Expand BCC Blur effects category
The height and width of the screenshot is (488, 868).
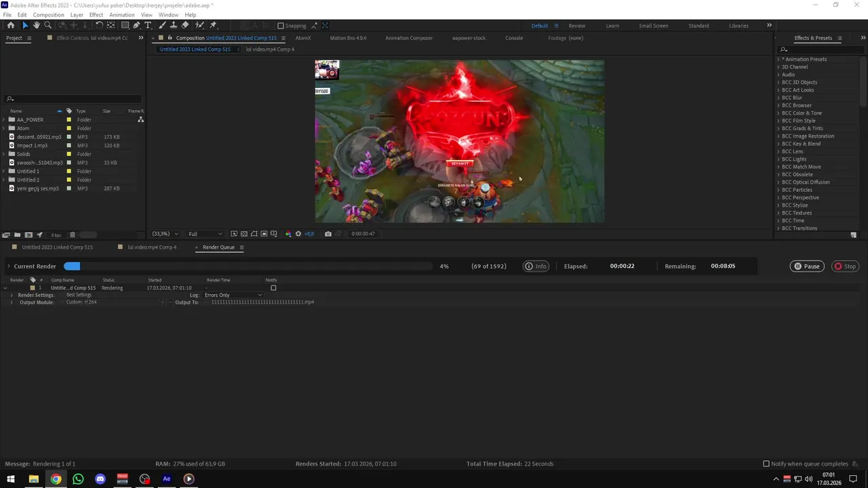pos(778,98)
